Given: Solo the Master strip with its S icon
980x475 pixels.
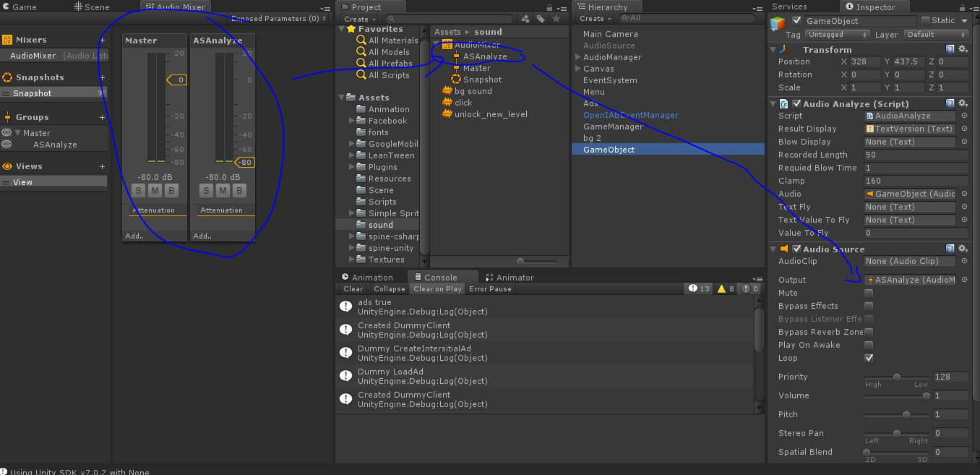Looking at the screenshot, I should pyautogui.click(x=138, y=190).
